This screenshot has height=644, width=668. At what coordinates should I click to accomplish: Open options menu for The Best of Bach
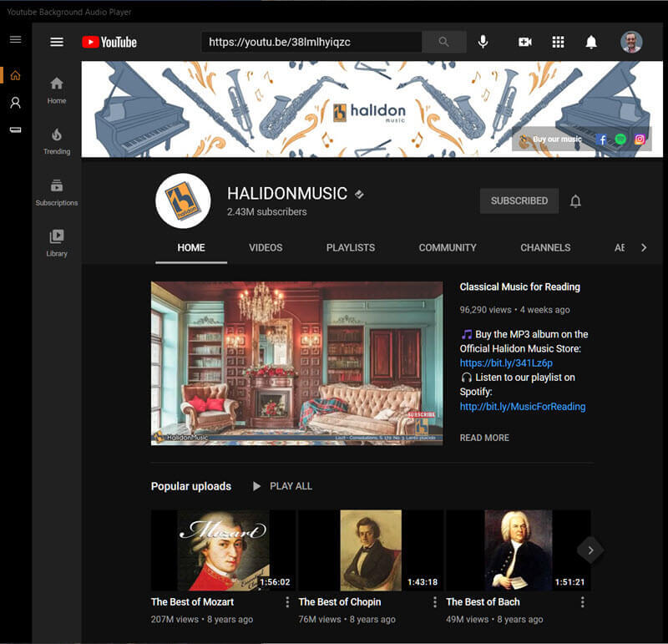582,601
